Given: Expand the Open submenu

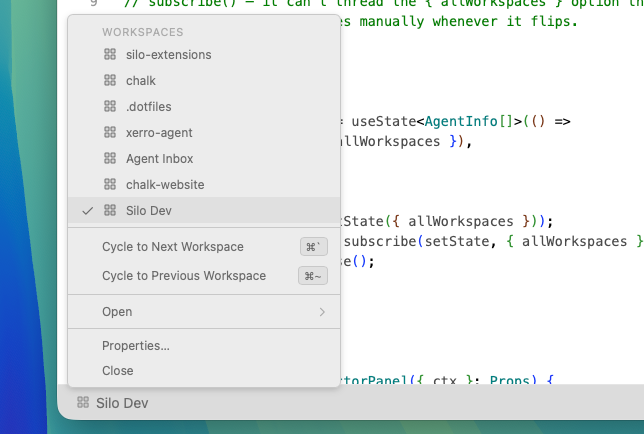Looking at the screenshot, I should tap(204, 312).
